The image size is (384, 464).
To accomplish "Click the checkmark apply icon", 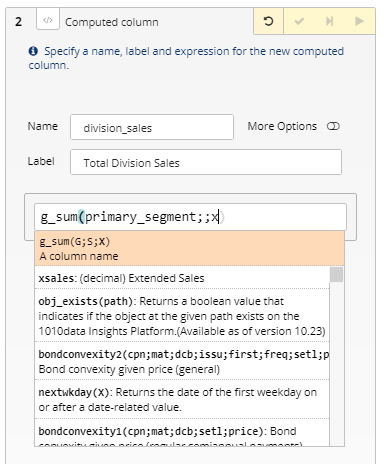I will [x=299, y=21].
